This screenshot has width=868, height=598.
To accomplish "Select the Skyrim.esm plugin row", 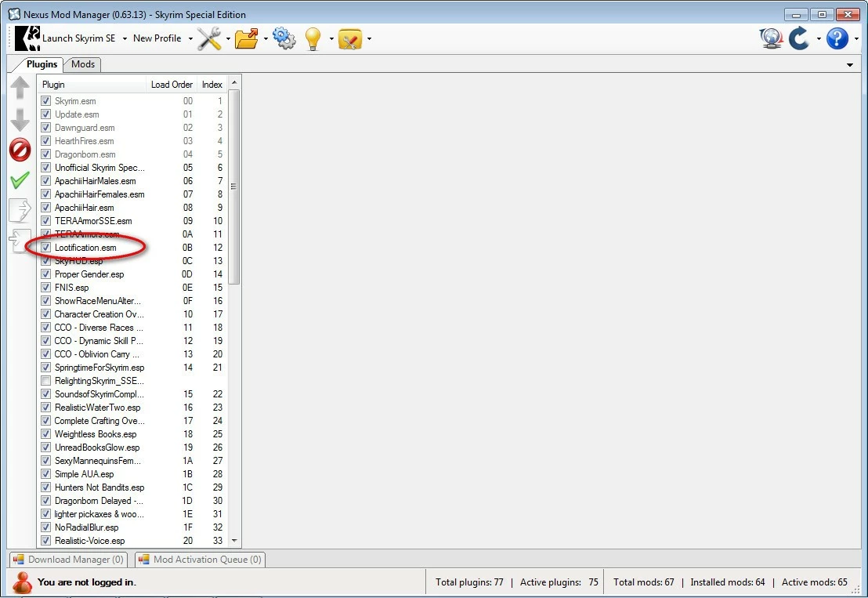I will click(x=133, y=101).
